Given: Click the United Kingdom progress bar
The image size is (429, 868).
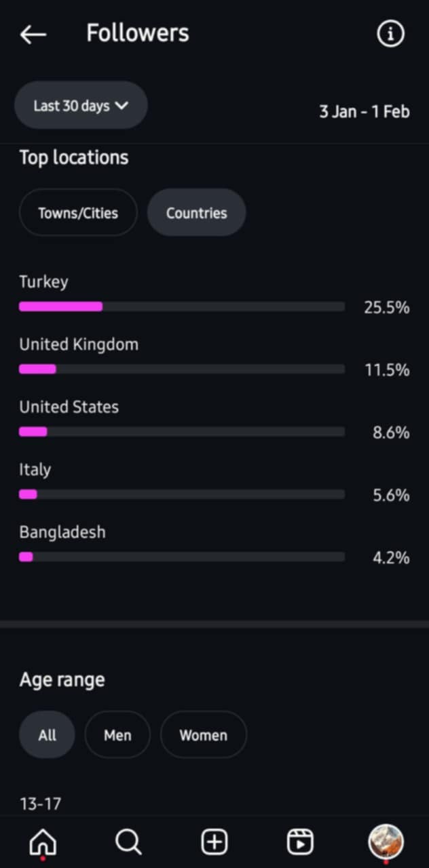Looking at the screenshot, I should [x=182, y=369].
